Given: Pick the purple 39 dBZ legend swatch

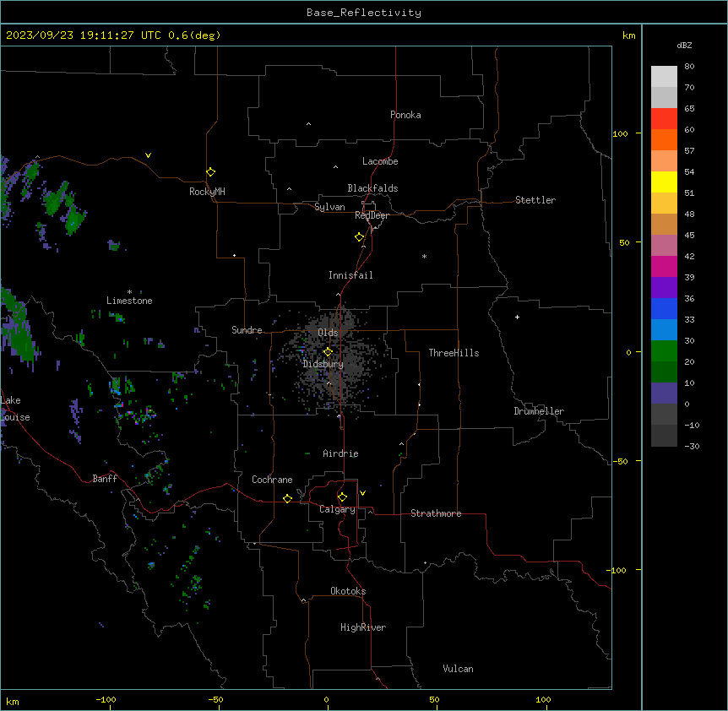Looking at the screenshot, I should point(664,287).
